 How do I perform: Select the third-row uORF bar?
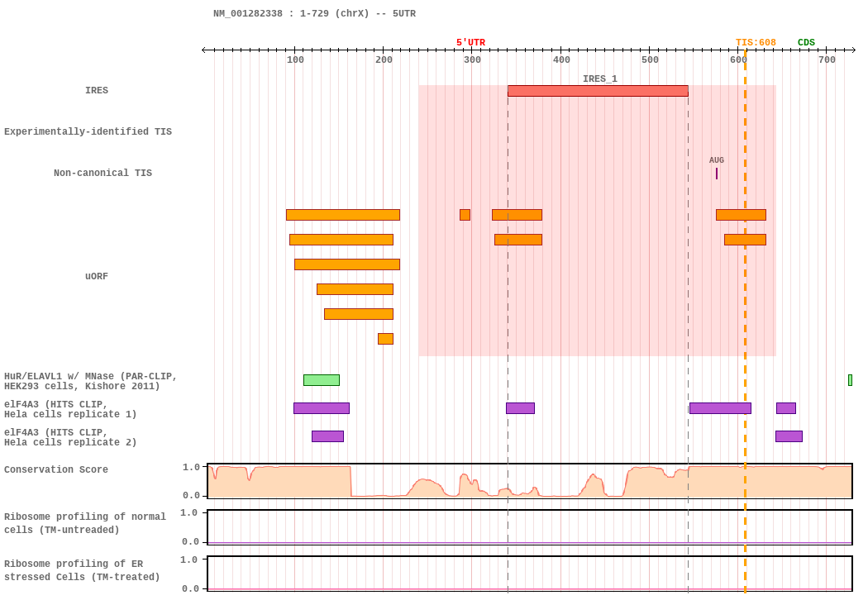[347, 264]
